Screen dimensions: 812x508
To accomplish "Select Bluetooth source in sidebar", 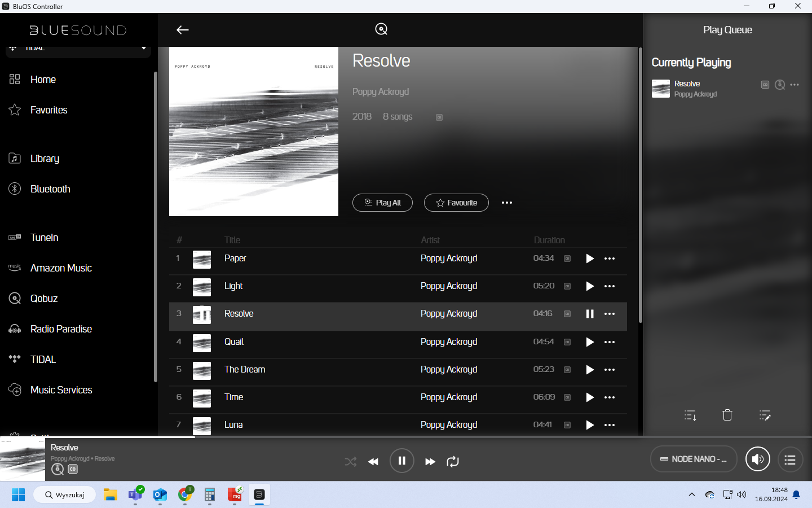I will (50, 189).
